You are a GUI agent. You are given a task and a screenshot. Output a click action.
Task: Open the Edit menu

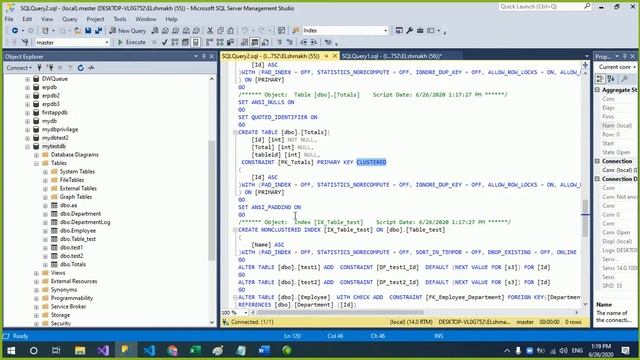[x=27, y=19]
